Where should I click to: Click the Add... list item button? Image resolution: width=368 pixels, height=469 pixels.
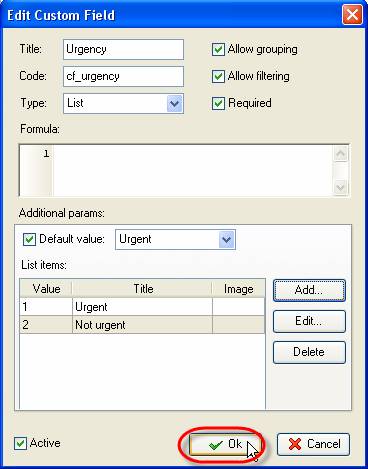point(309,290)
